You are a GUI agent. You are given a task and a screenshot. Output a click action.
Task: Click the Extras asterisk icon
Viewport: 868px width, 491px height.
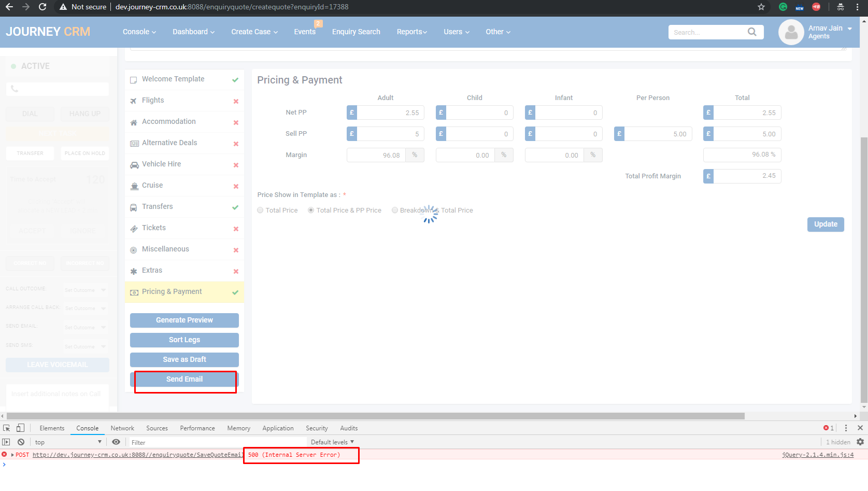[x=134, y=271]
